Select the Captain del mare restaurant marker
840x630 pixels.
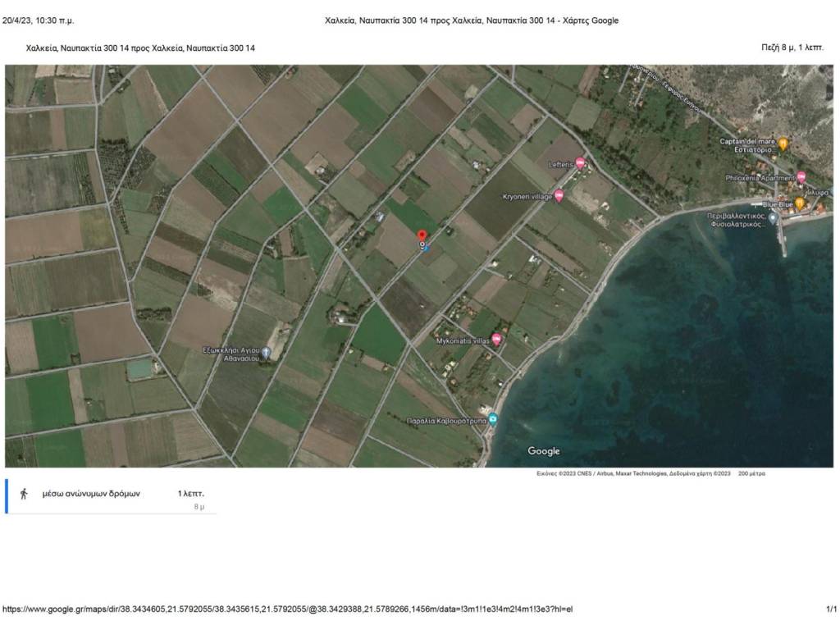pos(783,144)
